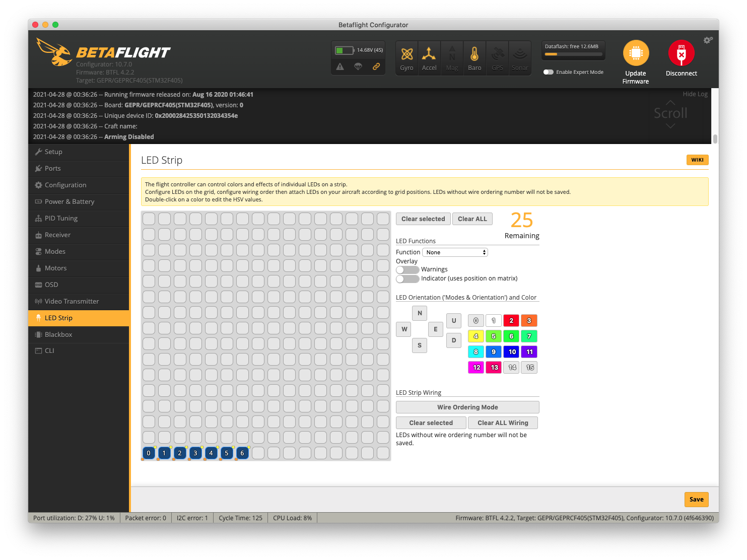Select LED grid cell numbered 3
Image resolution: width=747 pixels, height=560 pixels.
(195, 453)
